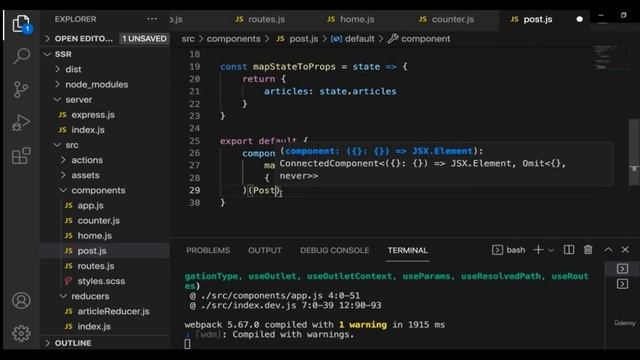
Task: Click the editor vertical scrollbar
Action: pos(634,151)
